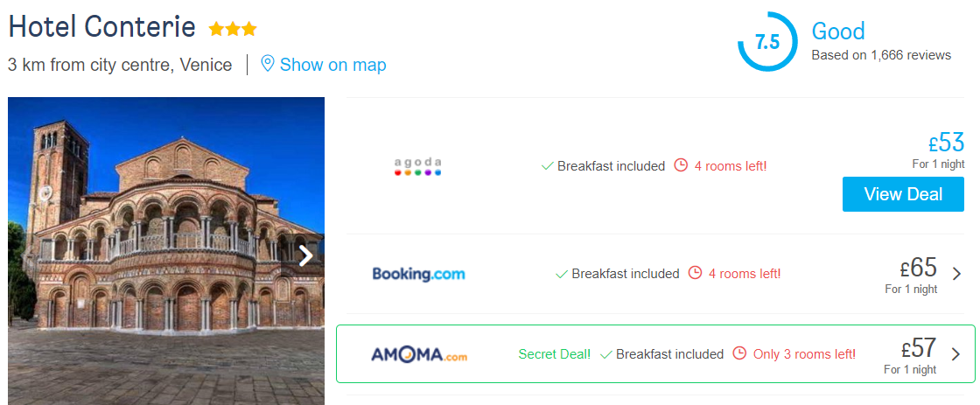Click the AMOMA clock rooms-left icon
The width and height of the screenshot is (980, 405).
coord(739,353)
